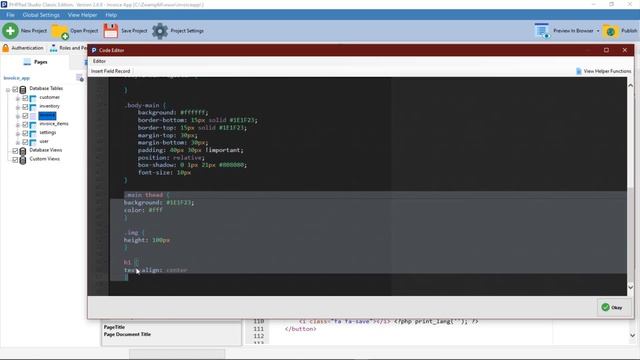Switch to the Pages tab
640x360 pixels.
pyautogui.click(x=36, y=62)
